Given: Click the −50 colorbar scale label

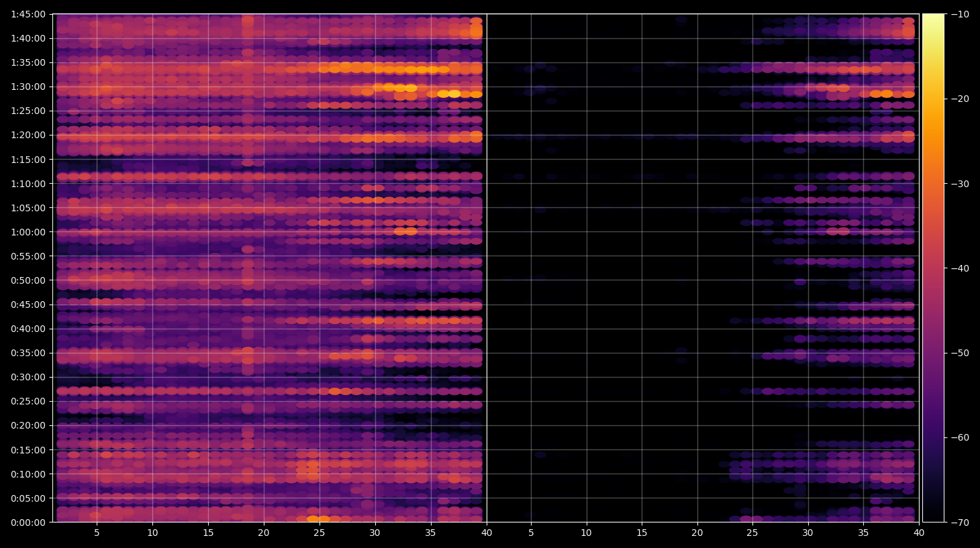Looking at the screenshot, I should point(961,353).
